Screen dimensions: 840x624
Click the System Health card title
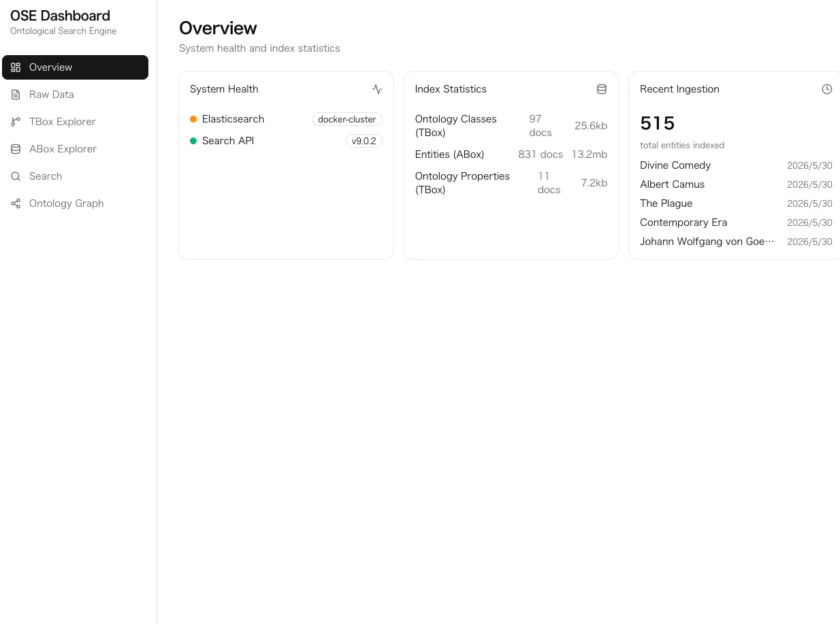pyautogui.click(x=224, y=89)
